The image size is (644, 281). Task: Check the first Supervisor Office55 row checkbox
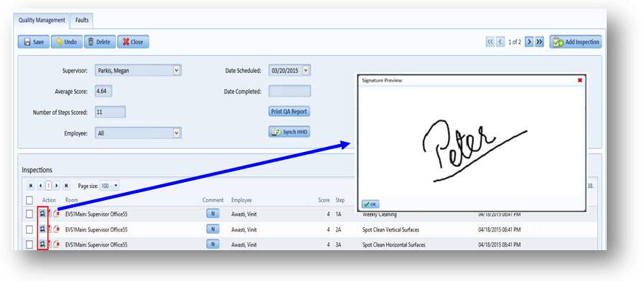pos(29,214)
